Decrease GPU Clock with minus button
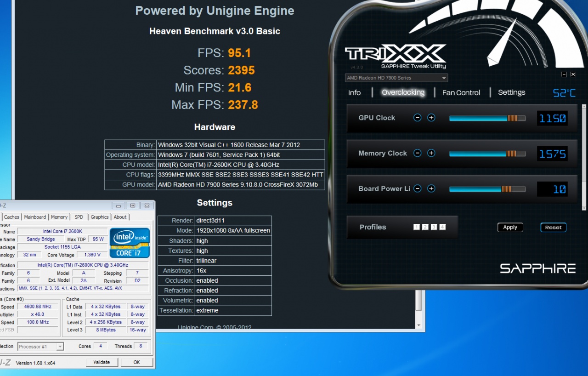This screenshot has width=588, height=376. tap(417, 118)
